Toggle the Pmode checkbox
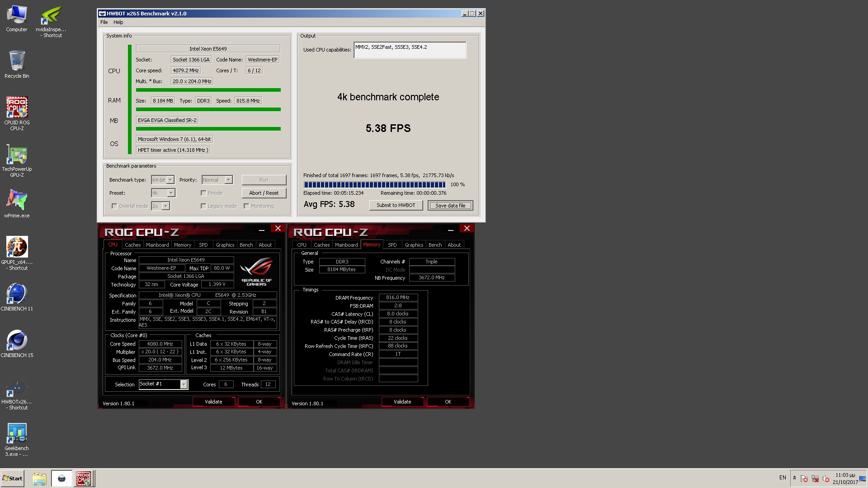The image size is (868, 488). pos(203,193)
